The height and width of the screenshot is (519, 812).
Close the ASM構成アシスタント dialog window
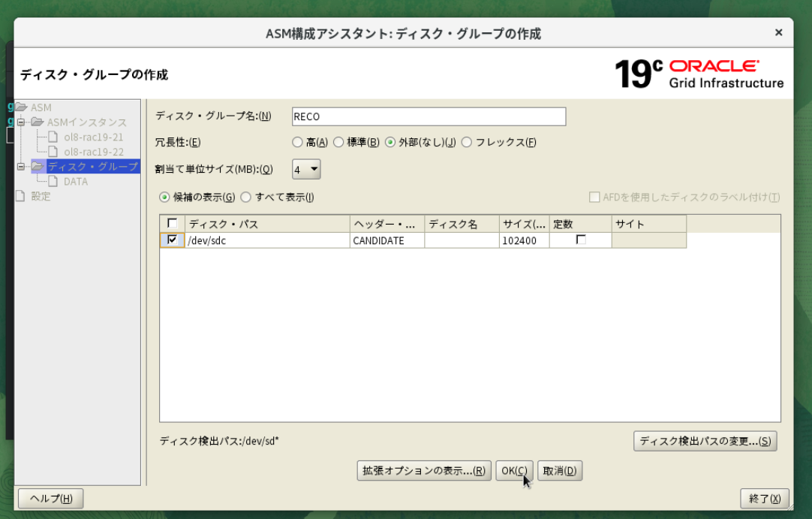(778, 32)
